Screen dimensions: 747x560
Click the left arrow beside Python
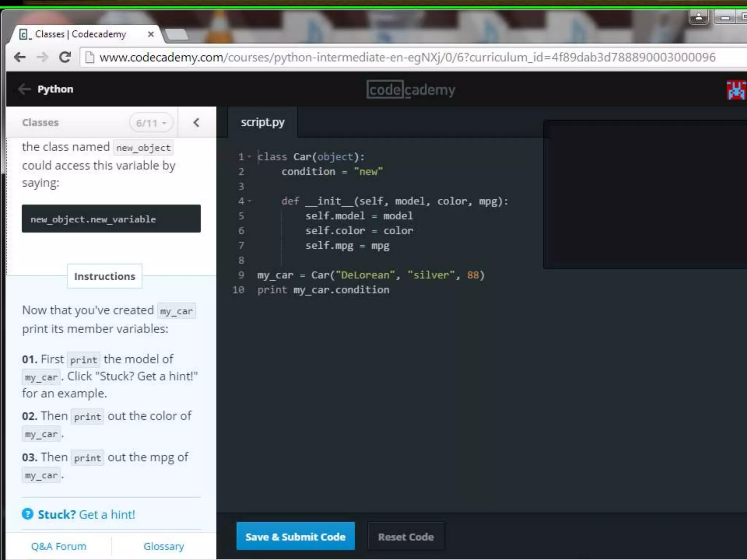pos(24,89)
